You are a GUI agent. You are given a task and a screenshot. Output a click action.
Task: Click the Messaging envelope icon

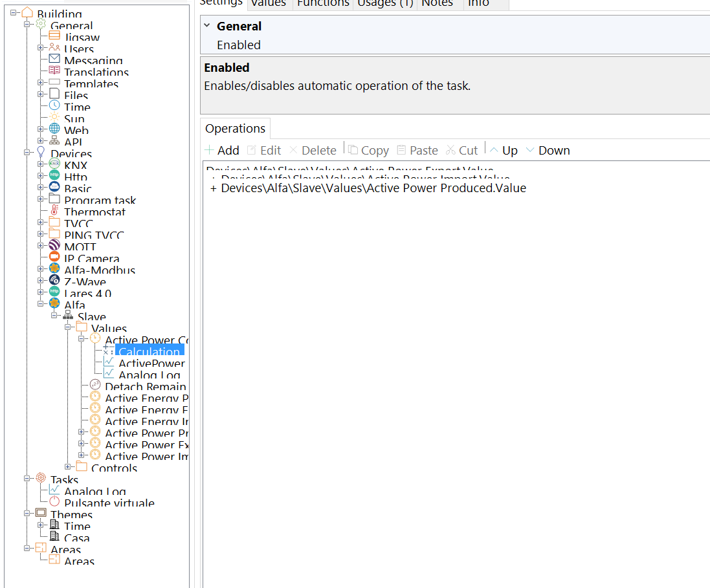tap(54, 60)
